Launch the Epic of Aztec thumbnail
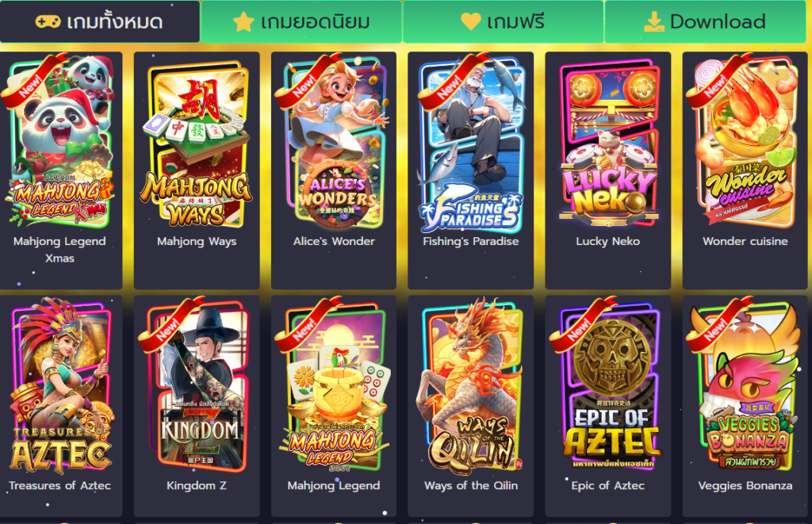Image resolution: width=812 pixels, height=524 pixels. point(608,387)
